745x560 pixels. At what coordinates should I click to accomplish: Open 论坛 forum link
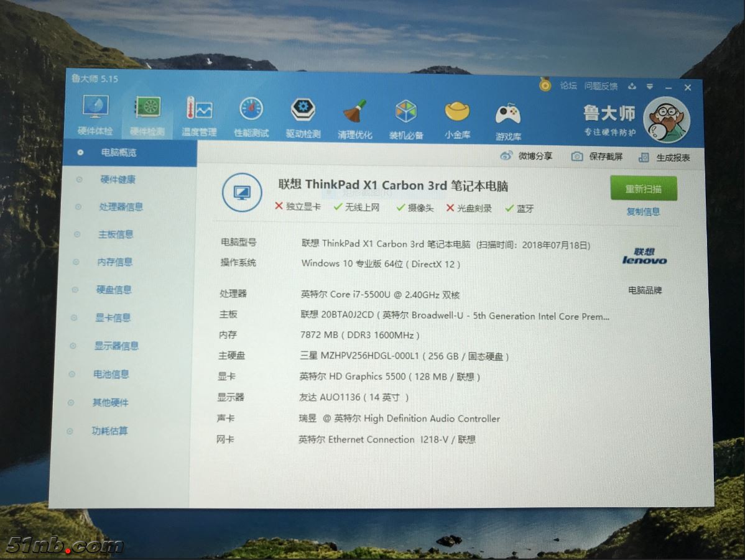[568, 86]
